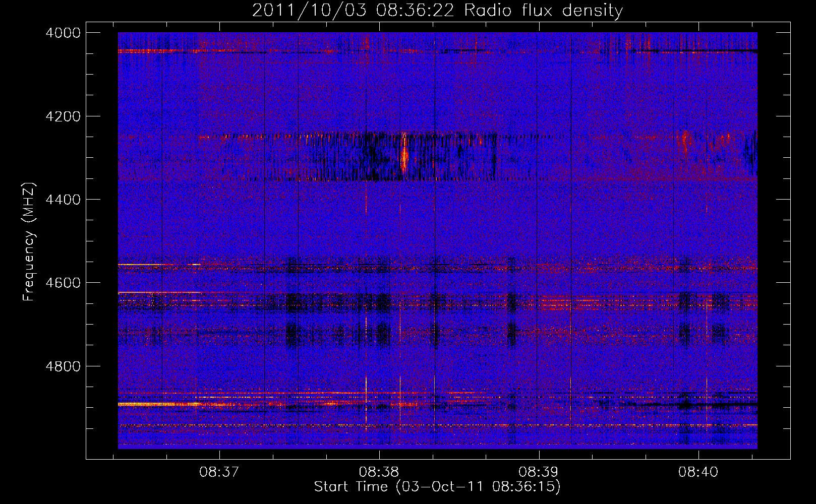This screenshot has height=504, width=816.
Task: Click the 4400 frequency axis label
Action: click(x=63, y=200)
